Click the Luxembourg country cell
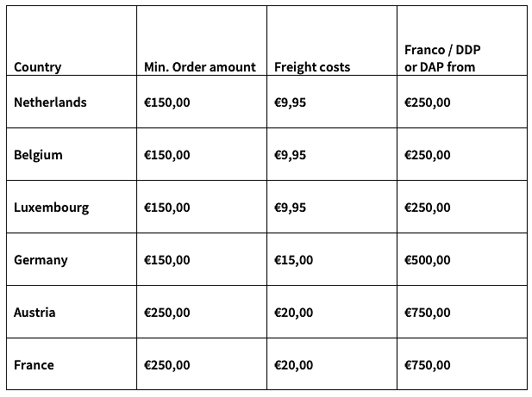Viewport: 532px width, 397px height. [51, 208]
